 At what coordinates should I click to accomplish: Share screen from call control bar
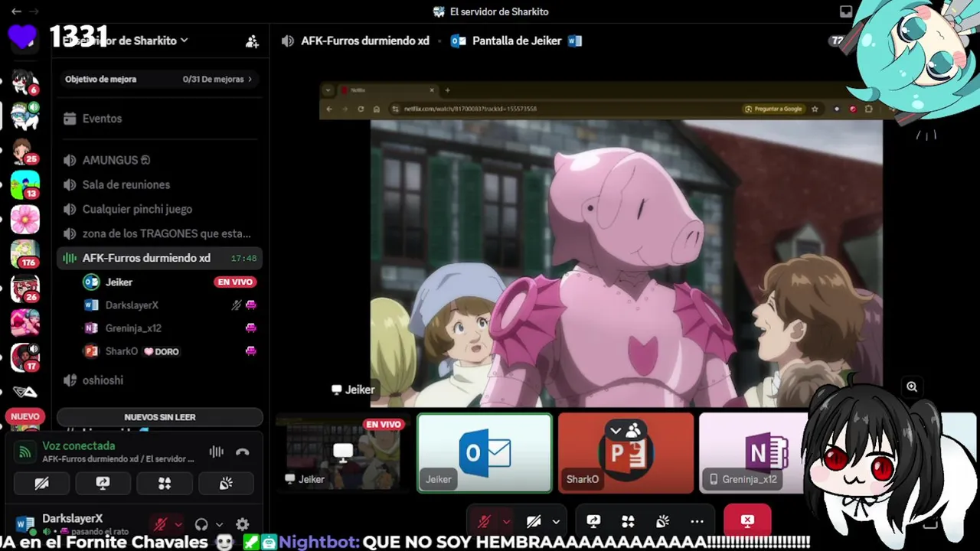coord(593,521)
